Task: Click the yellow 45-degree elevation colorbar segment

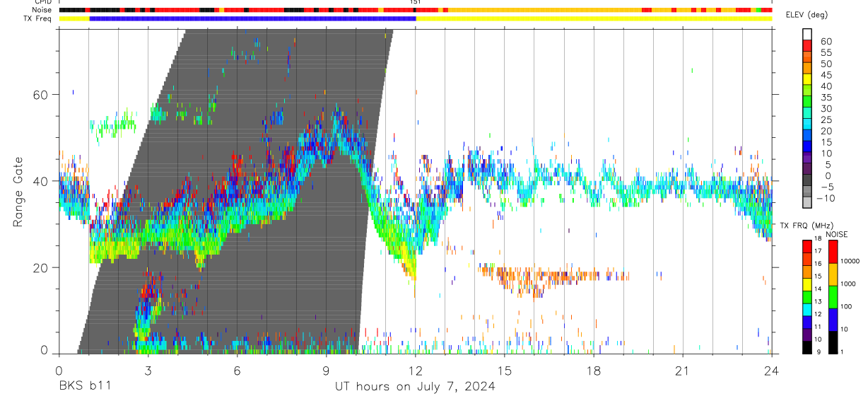Action: point(807,79)
